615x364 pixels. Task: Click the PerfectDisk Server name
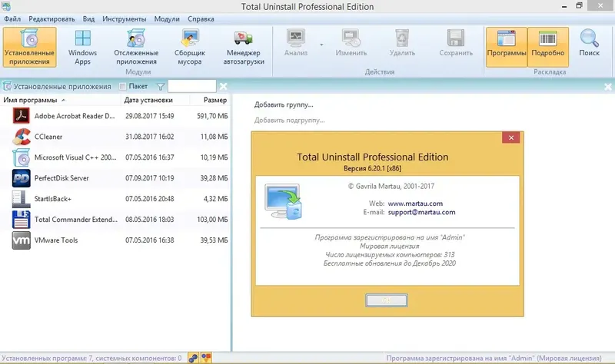[61, 178]
